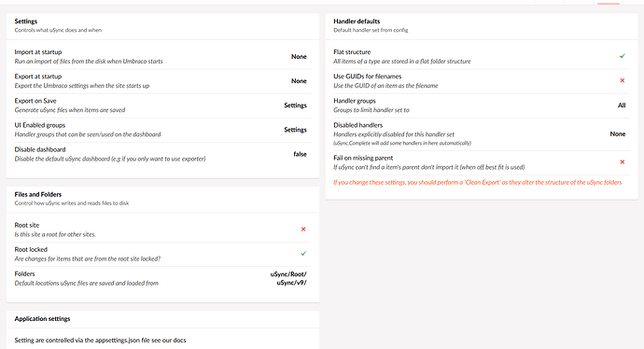Click 'uSync.Complete will add some handlers' note

[402, 143]
